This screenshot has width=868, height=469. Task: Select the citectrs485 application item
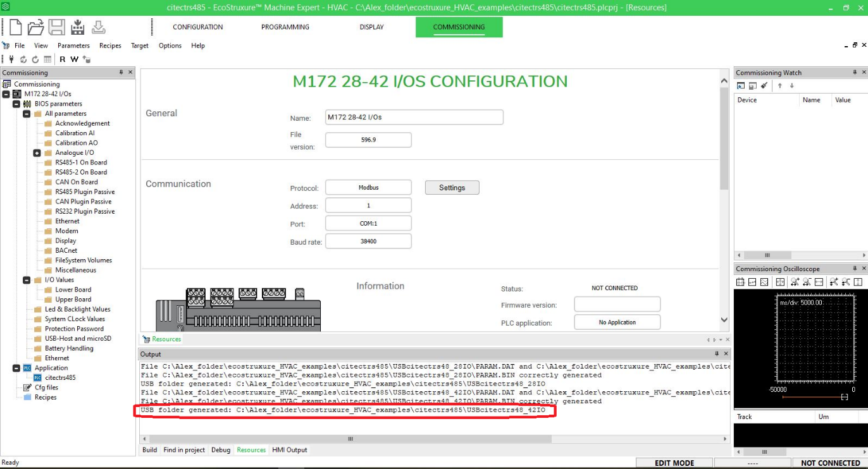pyautogui.click(x=60, y=378)
